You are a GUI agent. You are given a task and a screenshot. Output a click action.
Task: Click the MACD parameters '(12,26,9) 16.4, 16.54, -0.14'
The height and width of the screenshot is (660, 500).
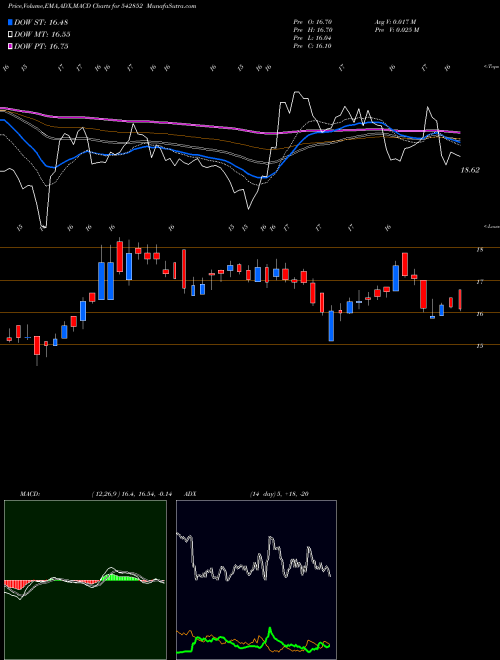click(x=131, y=494)
